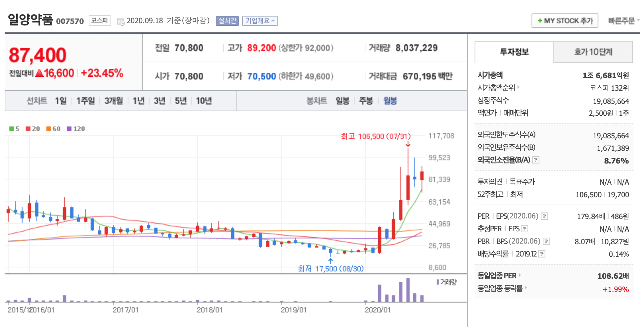Expand the 기업개요 dropdown
This screenshot has width=644, height=327.
(x=260, y=21)
